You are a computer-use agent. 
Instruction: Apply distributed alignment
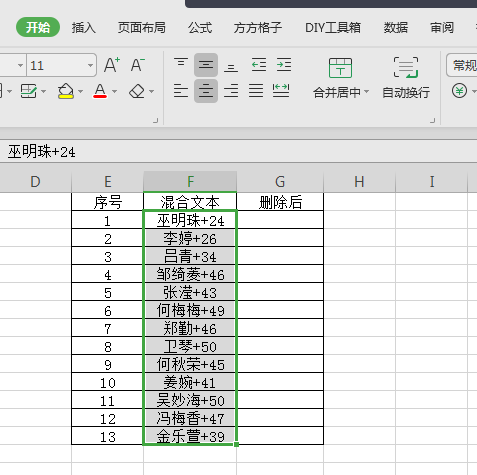pos(281,91)
